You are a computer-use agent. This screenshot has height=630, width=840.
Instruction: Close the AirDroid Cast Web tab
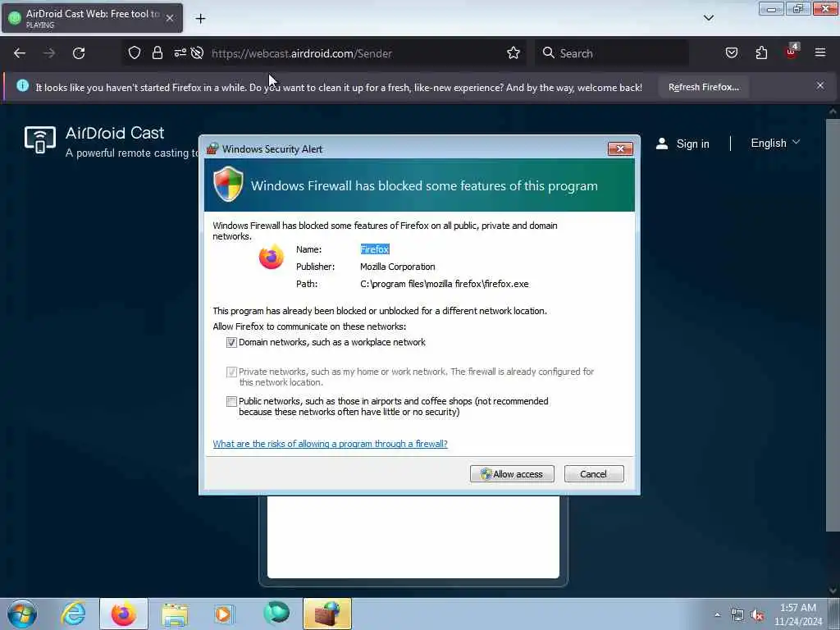pos(169,18)
